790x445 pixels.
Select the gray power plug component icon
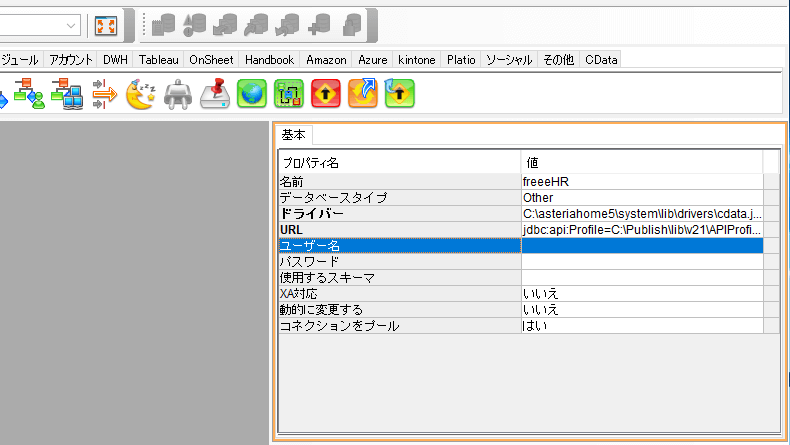coord(178,94)
